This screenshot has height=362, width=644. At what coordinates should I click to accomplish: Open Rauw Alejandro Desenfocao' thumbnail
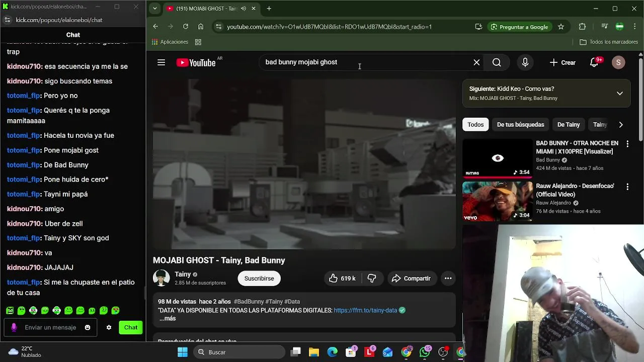click(498, 202)
